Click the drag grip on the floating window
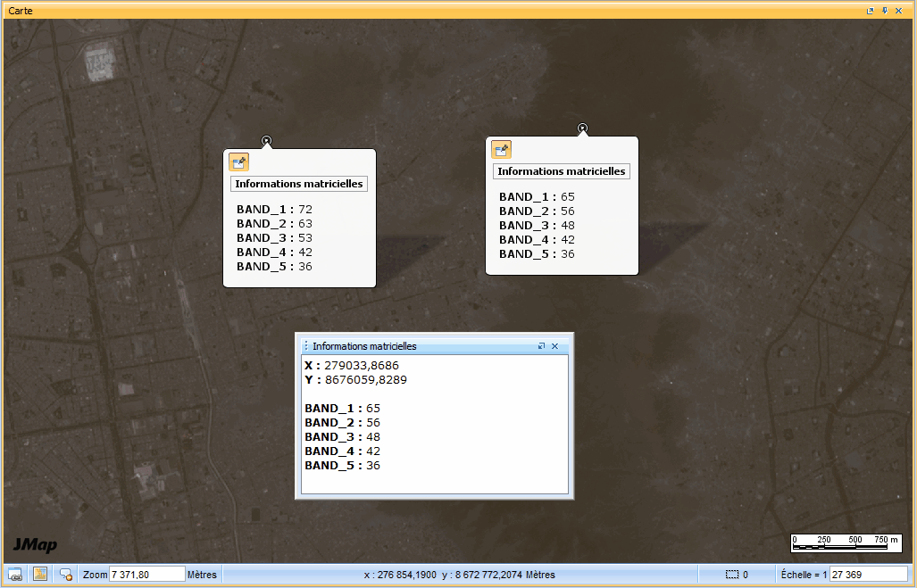The height and width of the screenshot is (588, 917). click(305, 346)
